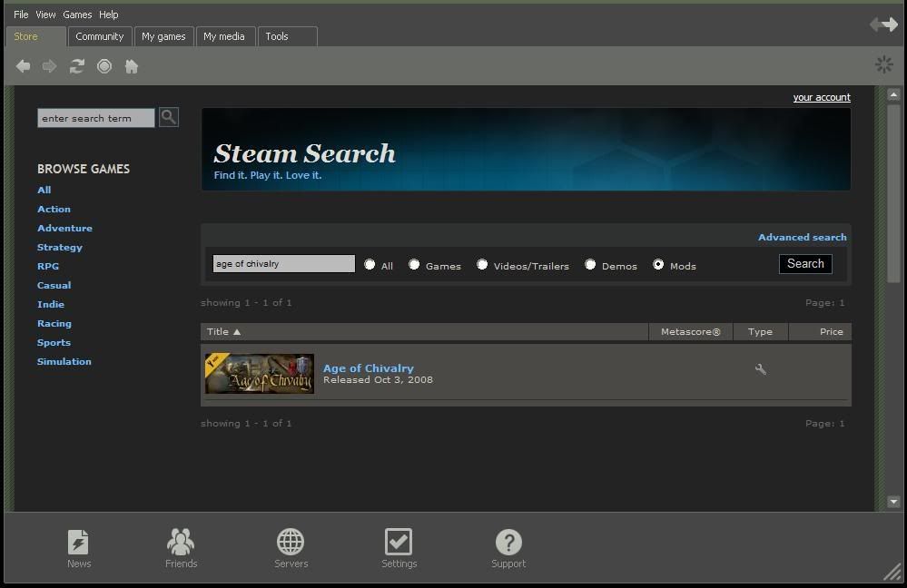
Task: Click the double-arrow icon at top right
Action: tap(884, 24)
